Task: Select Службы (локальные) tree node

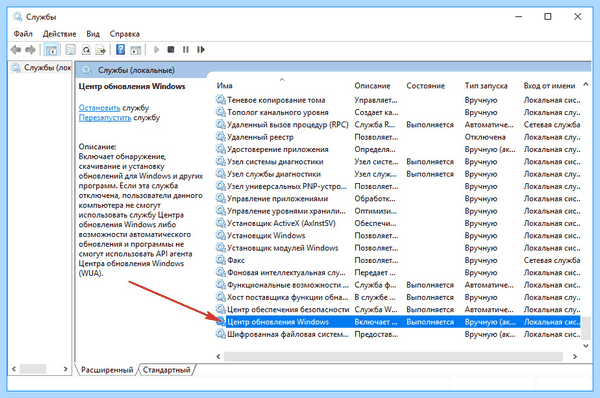Action: coord(41,68)
